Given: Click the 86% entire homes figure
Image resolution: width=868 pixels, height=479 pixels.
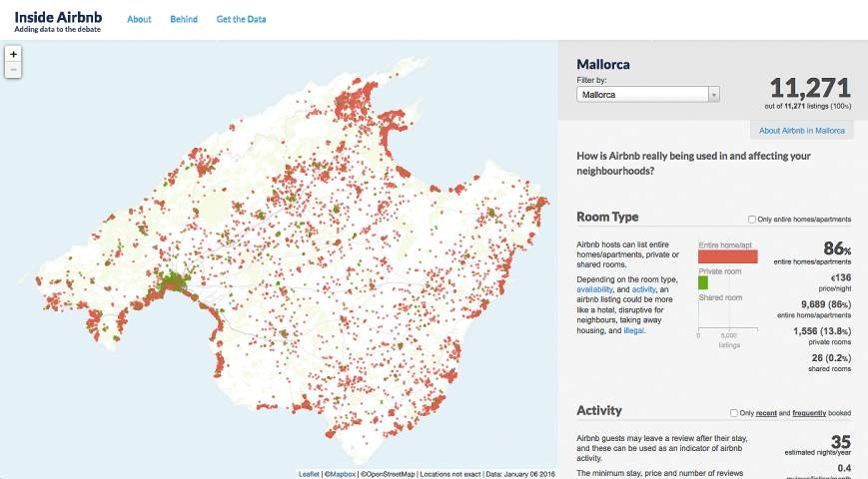Looking at the screenshot, I should [837, 247].
